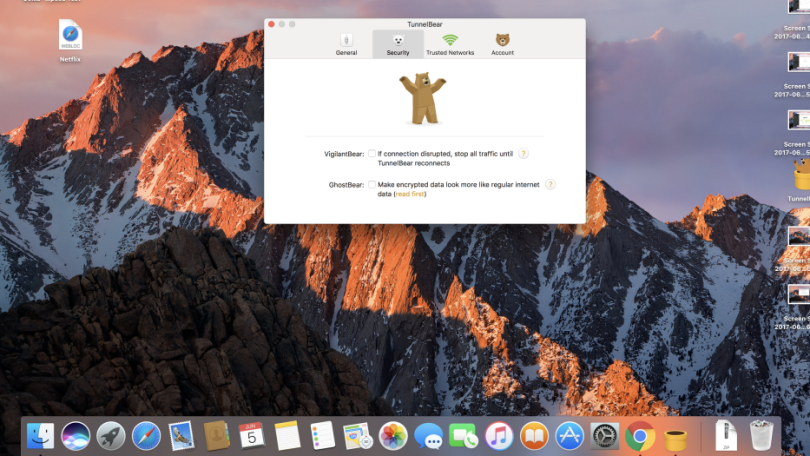This screenshot has height=456, width=810.
Task: Open the App Store dock icon
Action: pos(569,436)
